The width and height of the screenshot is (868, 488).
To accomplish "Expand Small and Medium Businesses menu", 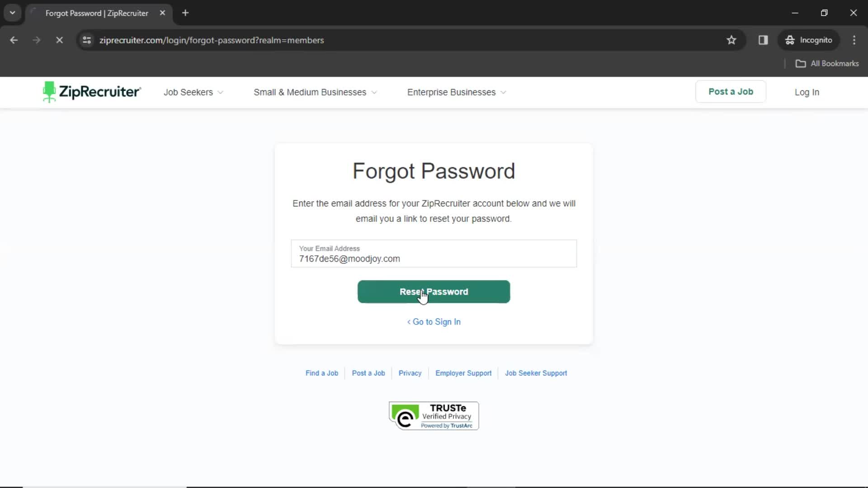I will tap(315, 92).
